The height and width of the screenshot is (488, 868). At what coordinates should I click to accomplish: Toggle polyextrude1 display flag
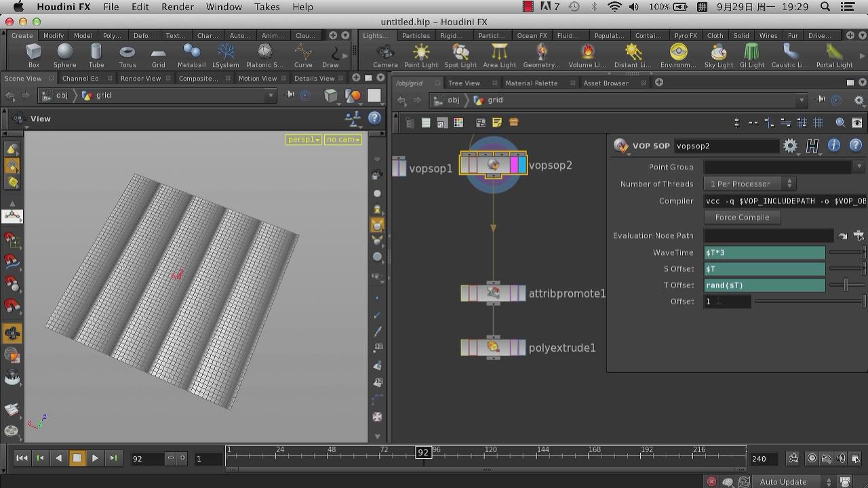click(521, 348)
